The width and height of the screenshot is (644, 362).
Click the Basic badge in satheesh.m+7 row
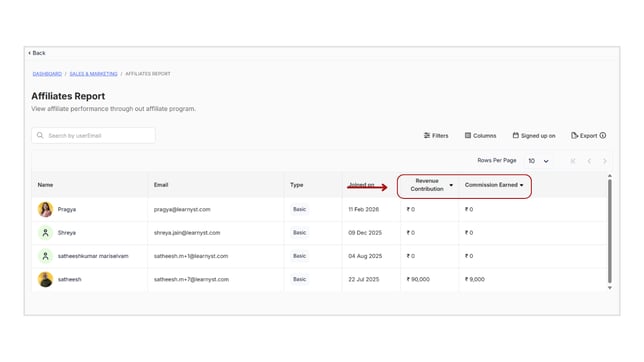coord(299,279)
